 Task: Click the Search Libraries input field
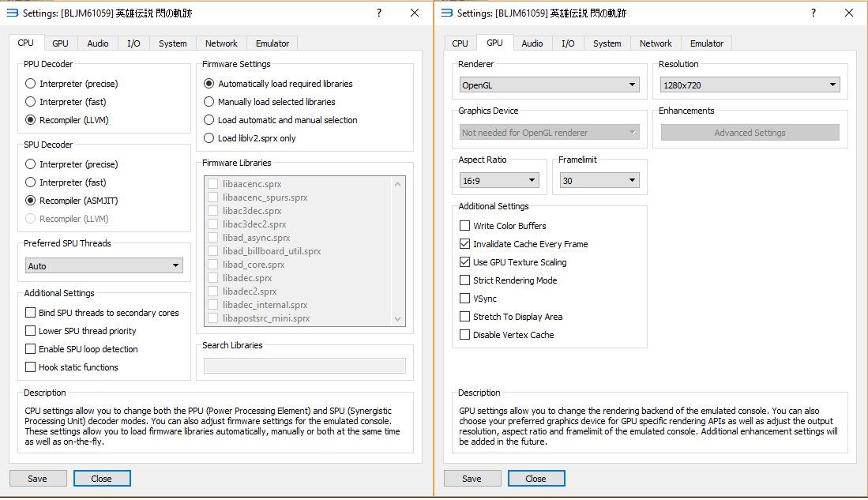(304, 366)
